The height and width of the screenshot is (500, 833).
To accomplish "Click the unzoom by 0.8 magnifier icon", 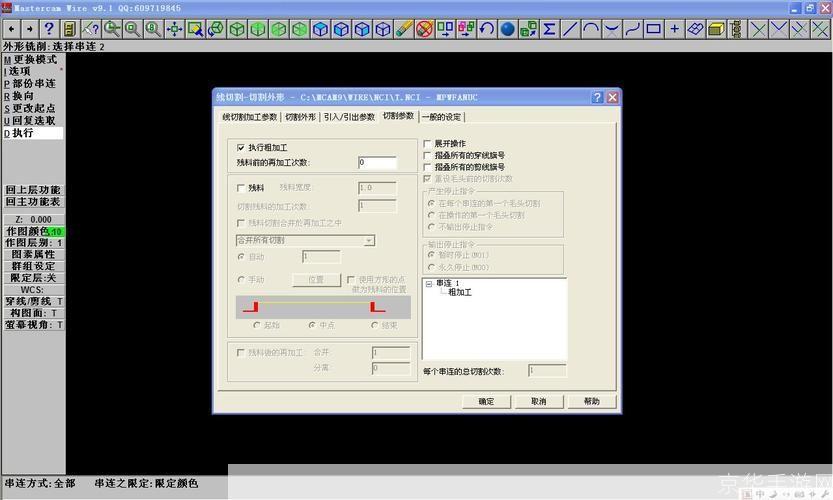I will coord(153,29).
